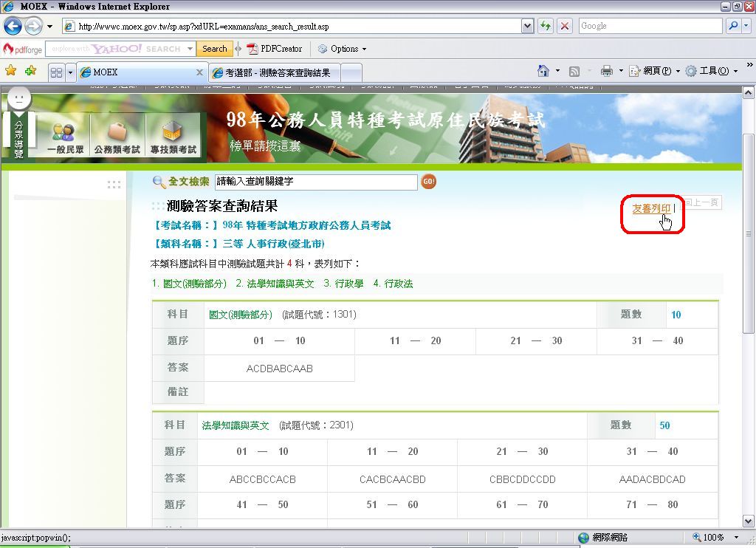The image size is (756, 548).
Task: Go back with the browser Back arrow
Action: (x=13, y=26)
